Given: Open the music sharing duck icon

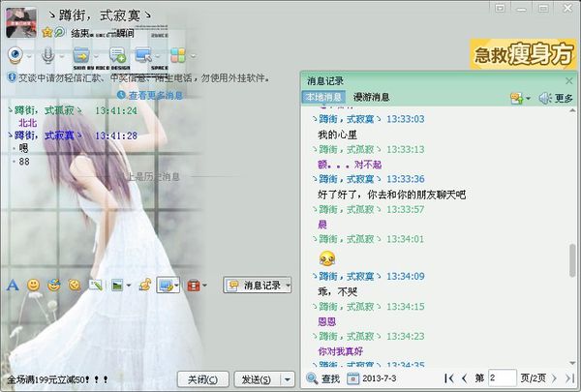Looking at the screenshot, I should click(145, 285).
